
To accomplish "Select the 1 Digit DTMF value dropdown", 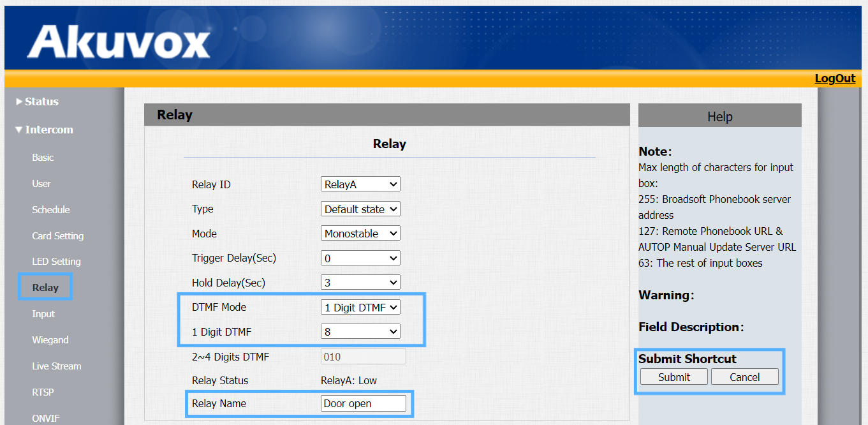I will (x=360, y=332).
